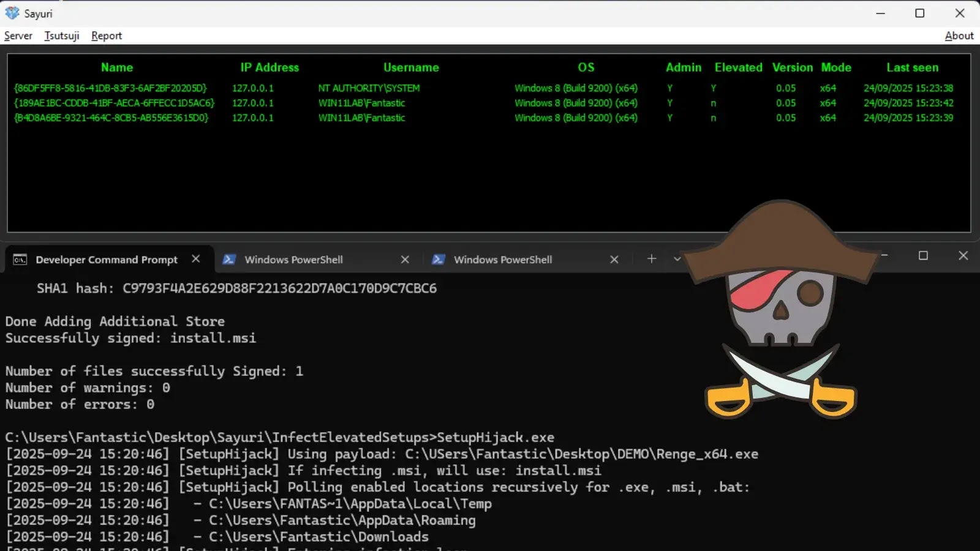Click the command prompt icon on the Developer tab
This screenshot has width=980, height=551.
(19, 259)
